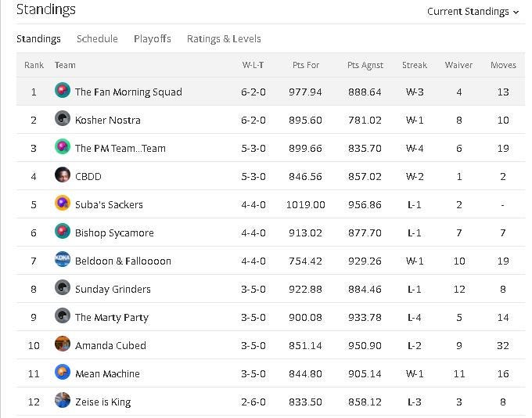
Task: Select the Standings tab
Action: (38, 38)
